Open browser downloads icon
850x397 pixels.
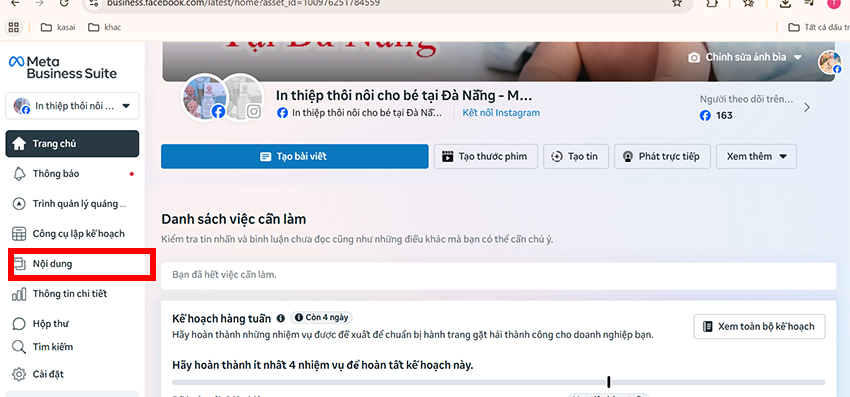coord(785,3)
